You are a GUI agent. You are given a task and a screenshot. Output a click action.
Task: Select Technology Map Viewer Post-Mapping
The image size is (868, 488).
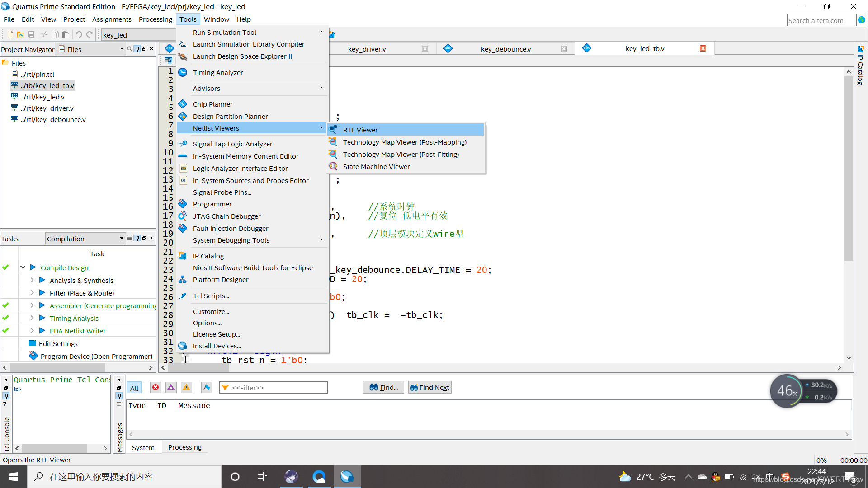tap(405, 142)
